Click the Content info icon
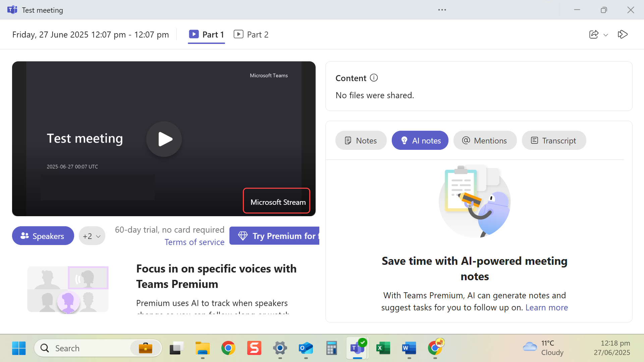 [374, 78]
